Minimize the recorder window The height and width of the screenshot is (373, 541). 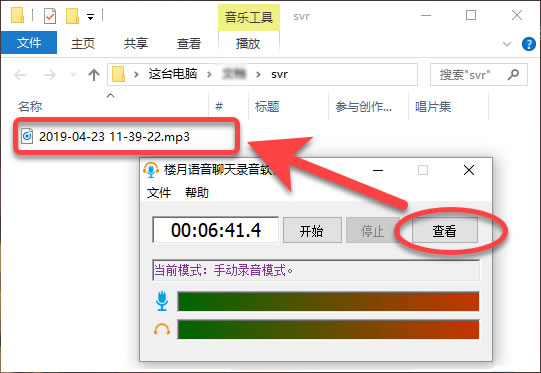click(378, 170)
